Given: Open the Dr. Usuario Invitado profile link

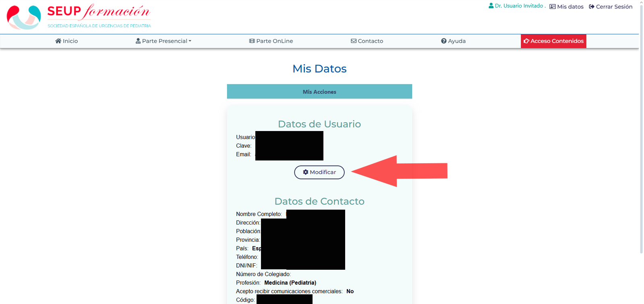Looking at the screenshot, I should click(x=519, y=6).
